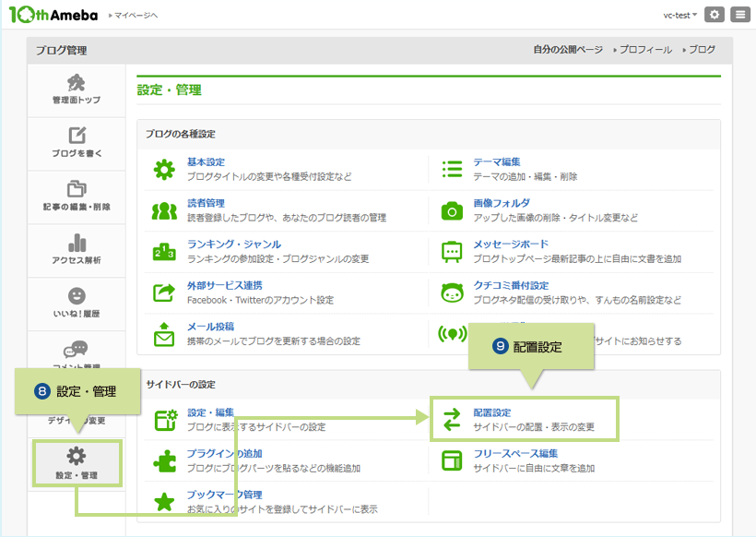The image size is (756, 537).
Task: Click the 10th Ameba logo
Action: coord(53,15)
